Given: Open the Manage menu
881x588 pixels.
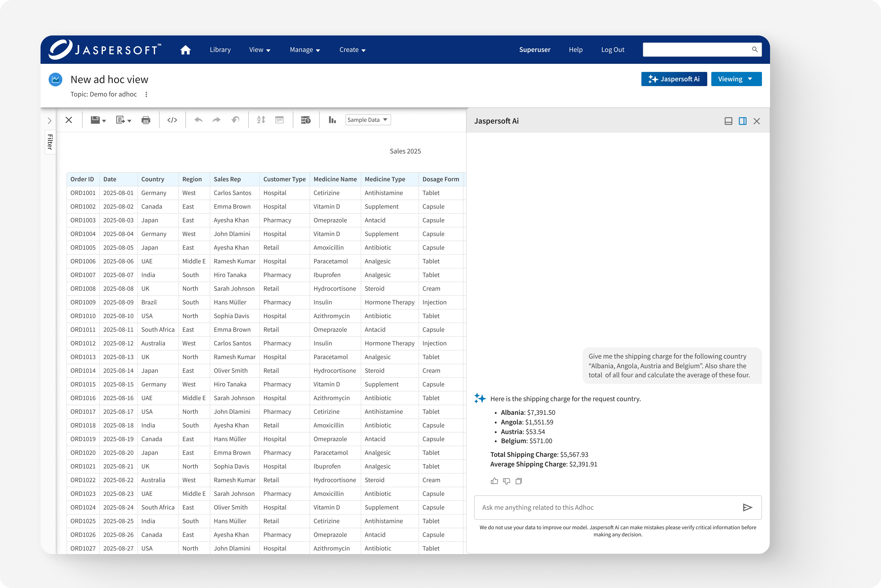Looking at the screenshot, I should tap(304, 50).
